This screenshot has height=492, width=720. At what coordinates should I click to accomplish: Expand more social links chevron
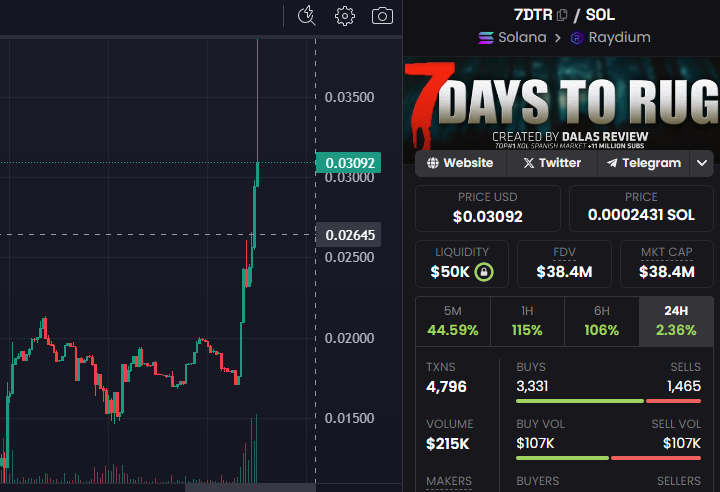(702, 163)
